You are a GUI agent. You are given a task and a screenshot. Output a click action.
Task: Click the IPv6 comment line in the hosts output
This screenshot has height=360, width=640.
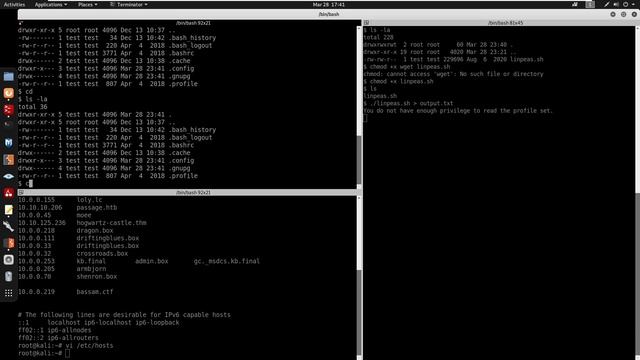point(124,315)
